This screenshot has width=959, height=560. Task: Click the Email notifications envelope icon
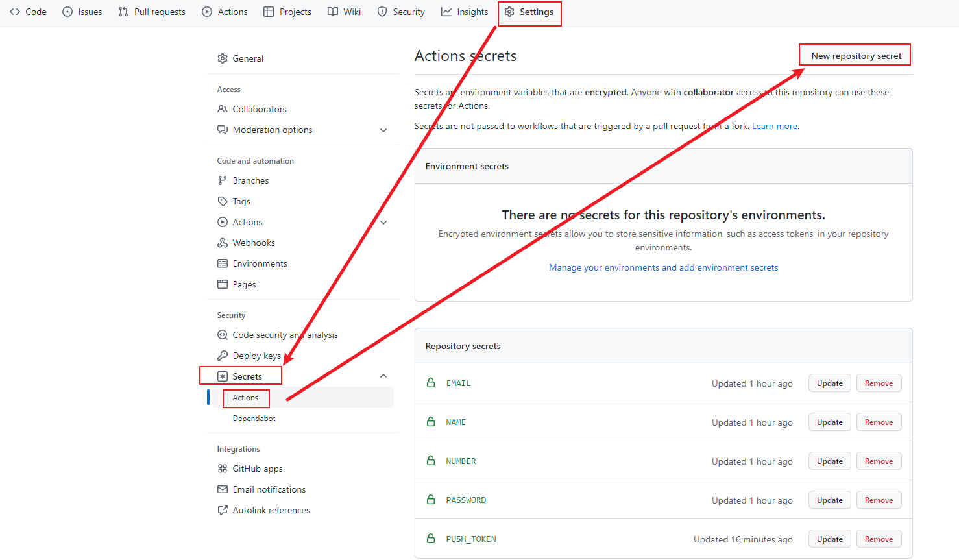point(223,489)
